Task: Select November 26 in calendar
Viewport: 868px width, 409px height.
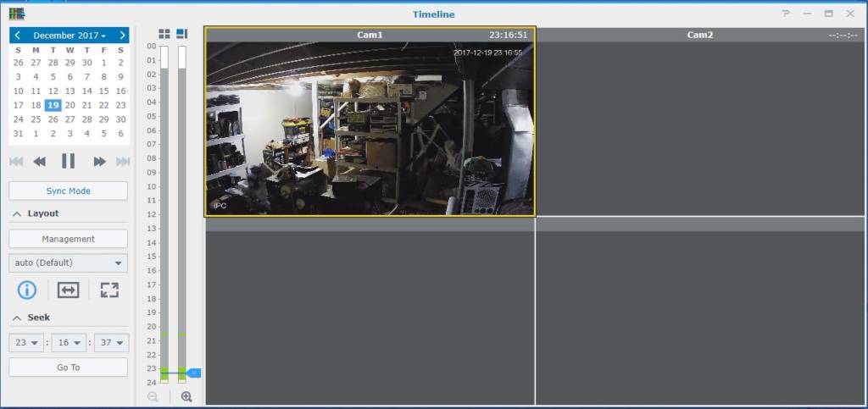Action: click(x=19, y=63)
